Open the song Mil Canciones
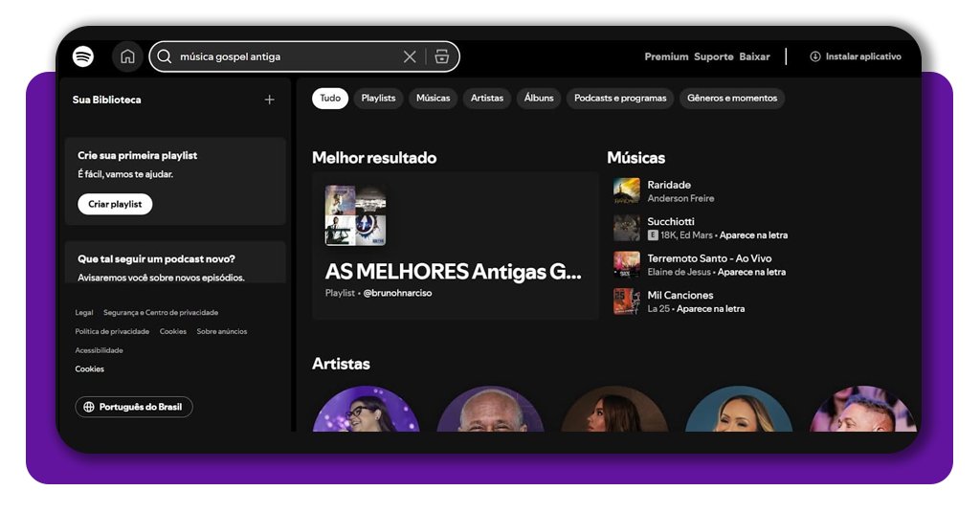980x513 pixels. click(x=680, y=295)
